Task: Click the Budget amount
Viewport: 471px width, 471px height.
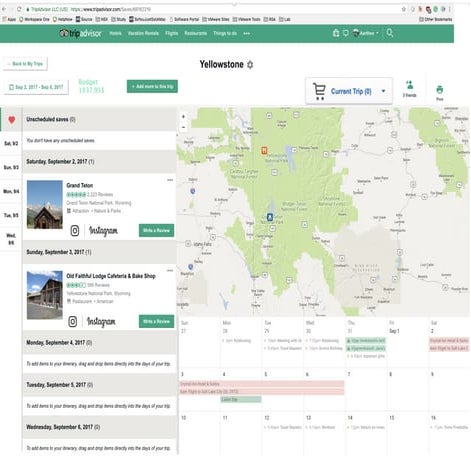Action: (x=91, y=90)
